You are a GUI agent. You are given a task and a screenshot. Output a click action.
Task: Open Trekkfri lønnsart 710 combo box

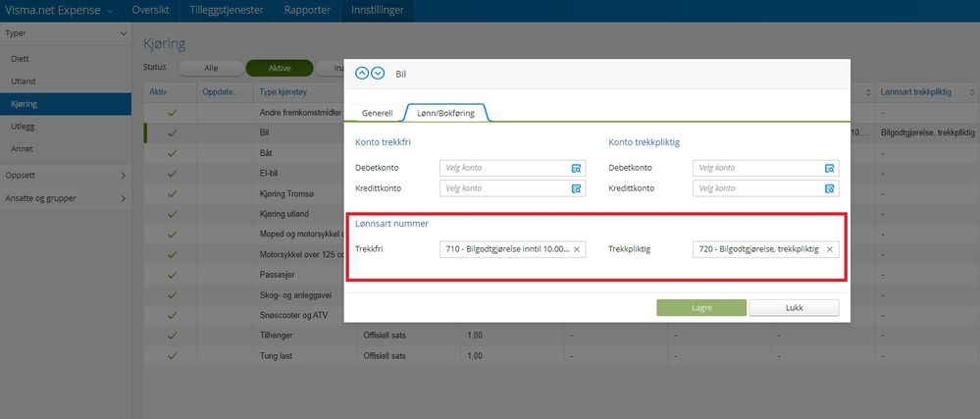click(x=512, y=249)
